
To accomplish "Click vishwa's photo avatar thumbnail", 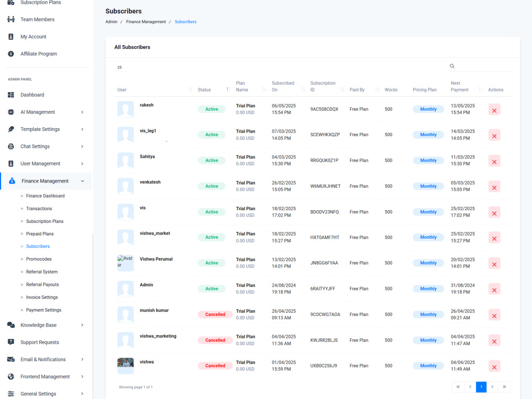I will [x=126, y=366].
